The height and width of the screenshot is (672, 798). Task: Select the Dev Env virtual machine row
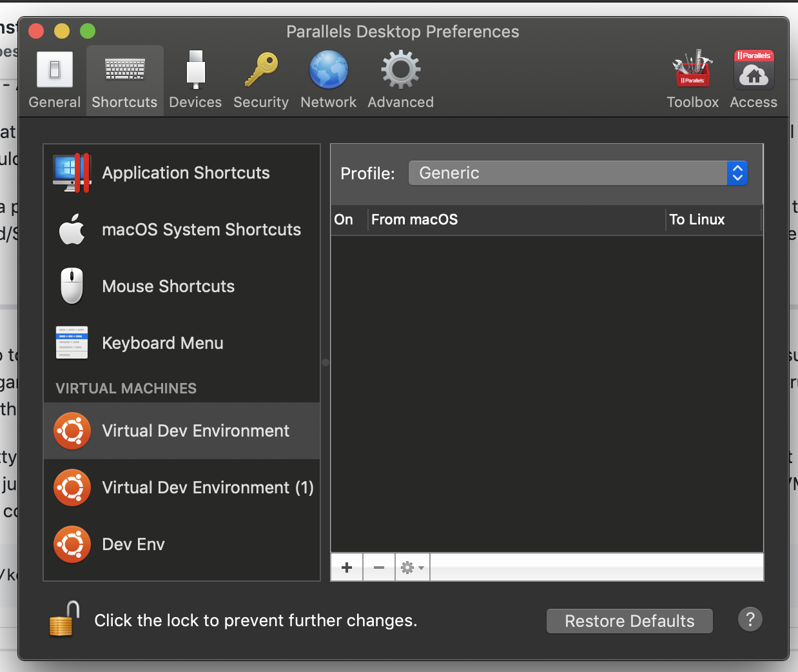pyautogui.click(x=182, y=544)
